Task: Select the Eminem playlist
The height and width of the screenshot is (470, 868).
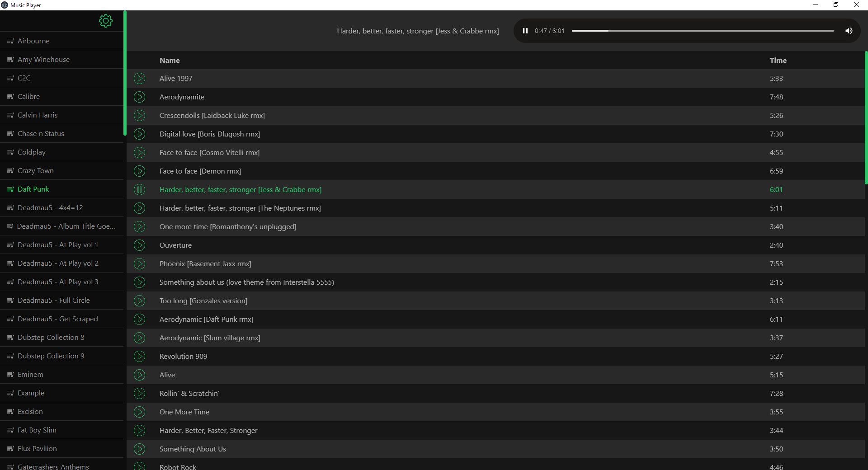Action: coord(61,374)
